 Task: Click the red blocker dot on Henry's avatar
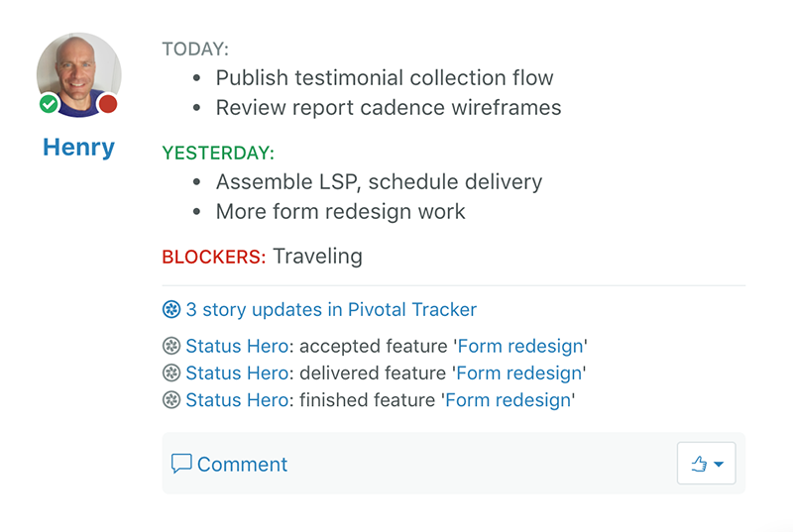[108, 104]
